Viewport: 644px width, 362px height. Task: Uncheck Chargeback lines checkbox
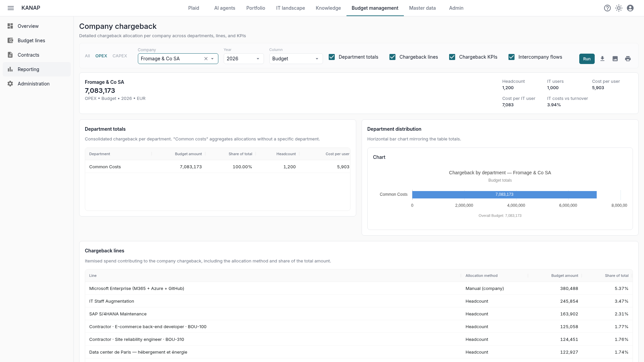(392, 57)
